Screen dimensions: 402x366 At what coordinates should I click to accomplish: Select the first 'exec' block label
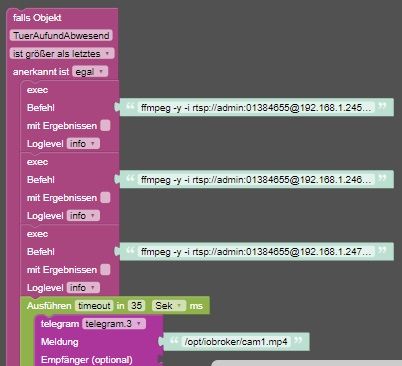[37, 90]
